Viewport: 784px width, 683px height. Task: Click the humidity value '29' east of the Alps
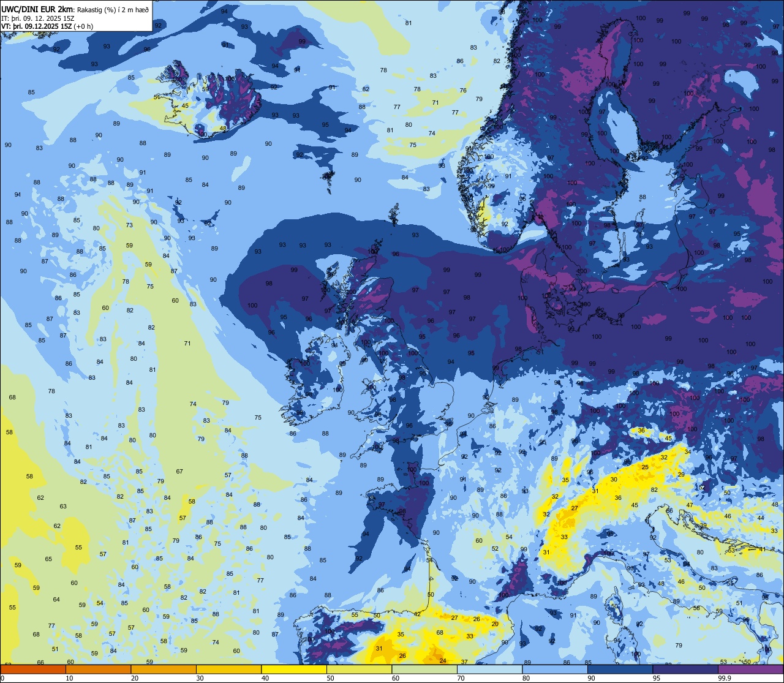pyautogui.click(x=681, y=475)
